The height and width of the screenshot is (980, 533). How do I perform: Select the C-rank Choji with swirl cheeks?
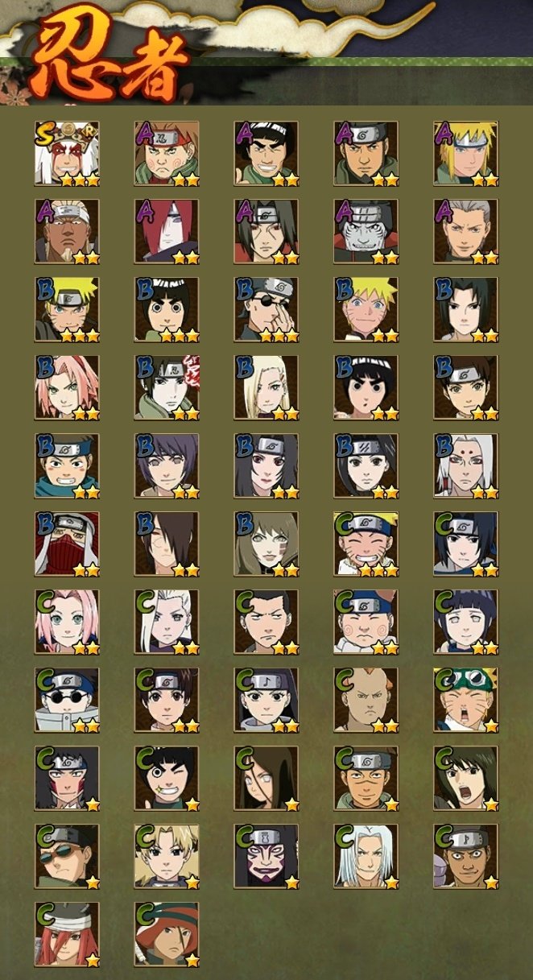[366, 622]
